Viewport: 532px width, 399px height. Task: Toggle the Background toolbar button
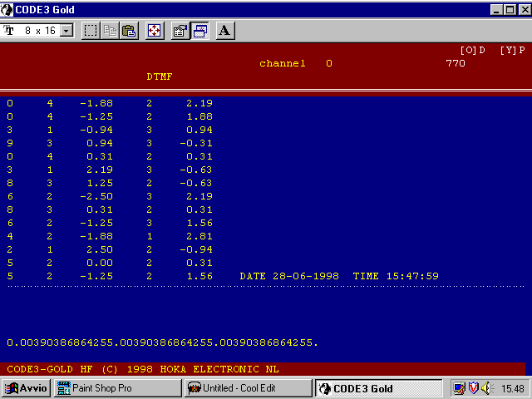tap(199, 31)
